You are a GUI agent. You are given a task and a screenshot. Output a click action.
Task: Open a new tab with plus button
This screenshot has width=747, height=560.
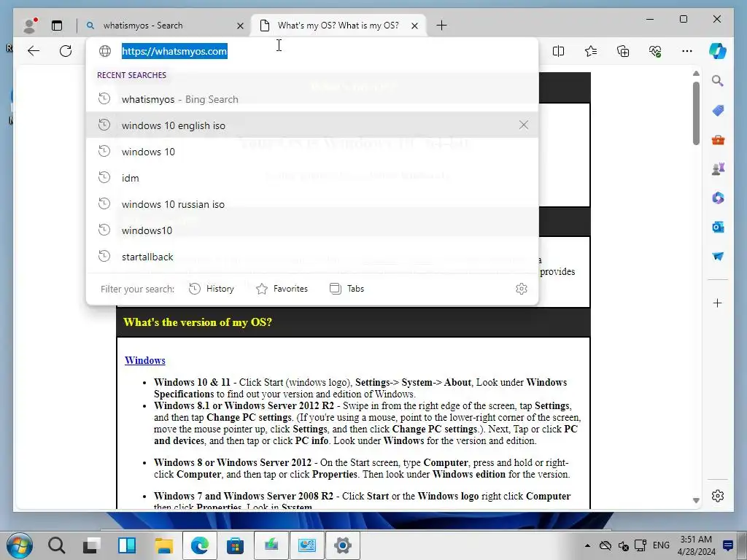(441, 26)
